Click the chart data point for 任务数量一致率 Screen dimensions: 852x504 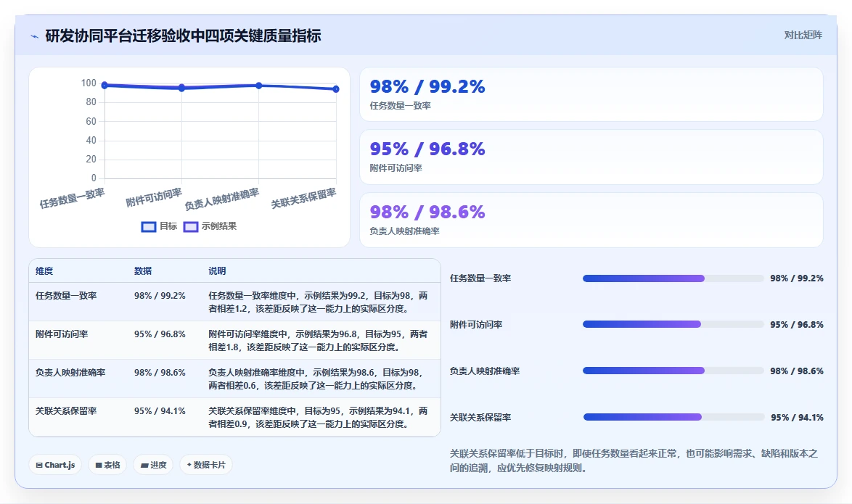105,86
